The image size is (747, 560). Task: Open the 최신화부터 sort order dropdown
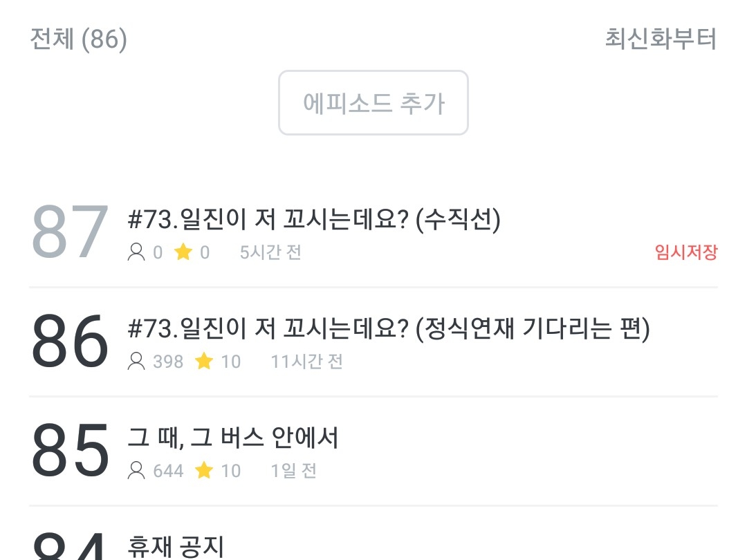[x=661, y=39]
